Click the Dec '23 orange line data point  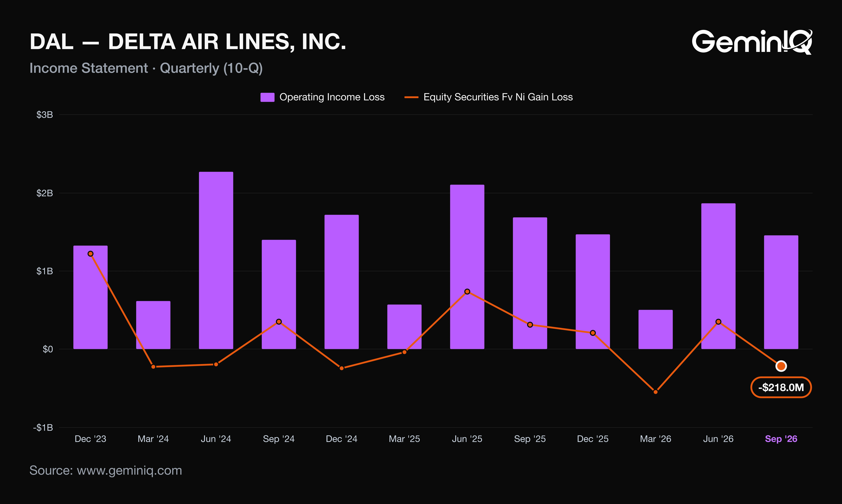pos(90,254)
